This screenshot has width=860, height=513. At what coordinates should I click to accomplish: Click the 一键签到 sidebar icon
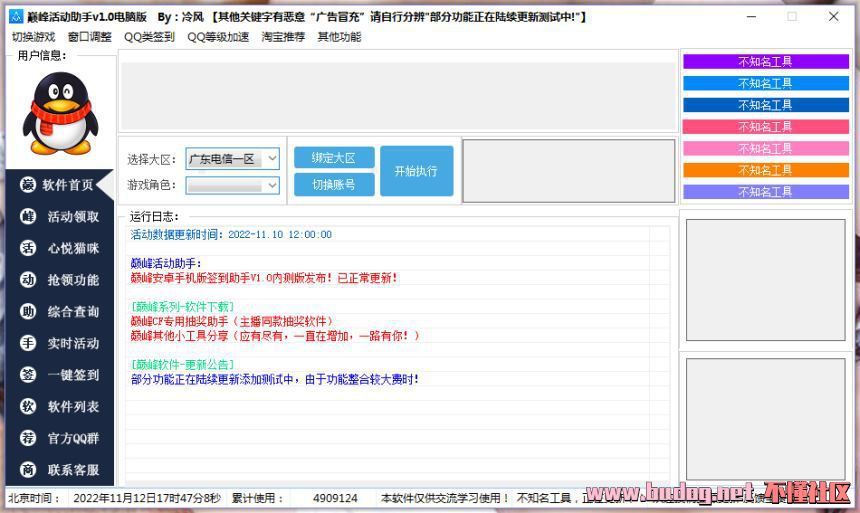28,375
